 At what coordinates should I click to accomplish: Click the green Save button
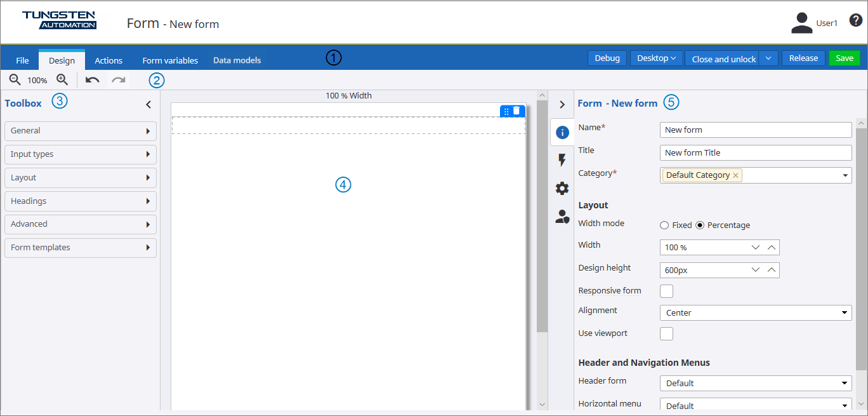pyautogui.click(x=844, y=58)
